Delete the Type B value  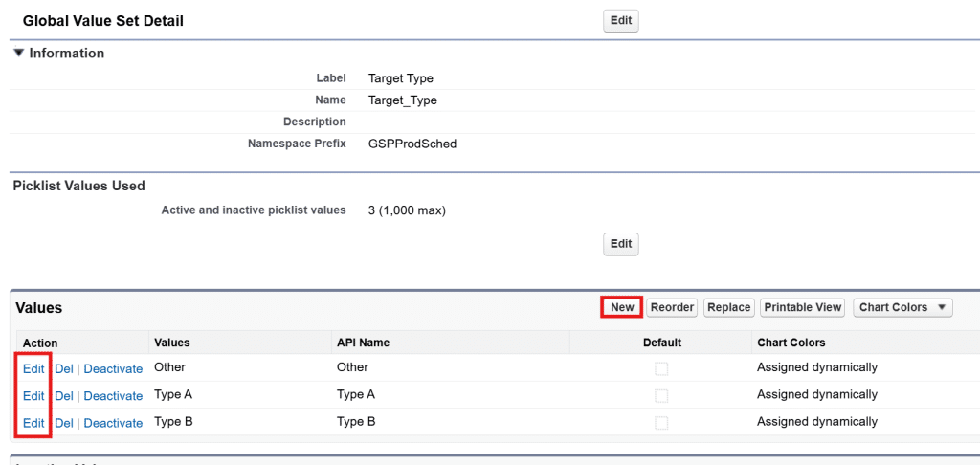pyautogui.click(x=63, y=423)
